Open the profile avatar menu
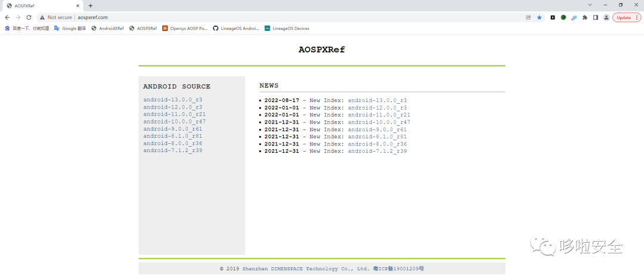Viewport: 644px width, 275px height. (x=606, y=18)
